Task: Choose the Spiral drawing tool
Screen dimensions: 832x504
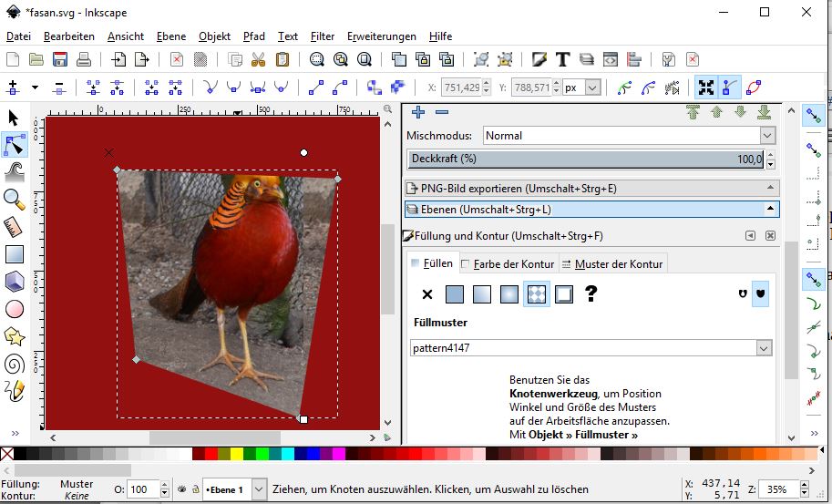Action: point(14,364)
